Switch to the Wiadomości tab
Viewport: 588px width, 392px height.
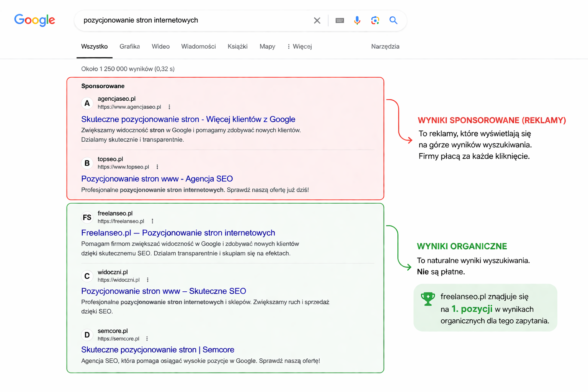coord(199,46)
